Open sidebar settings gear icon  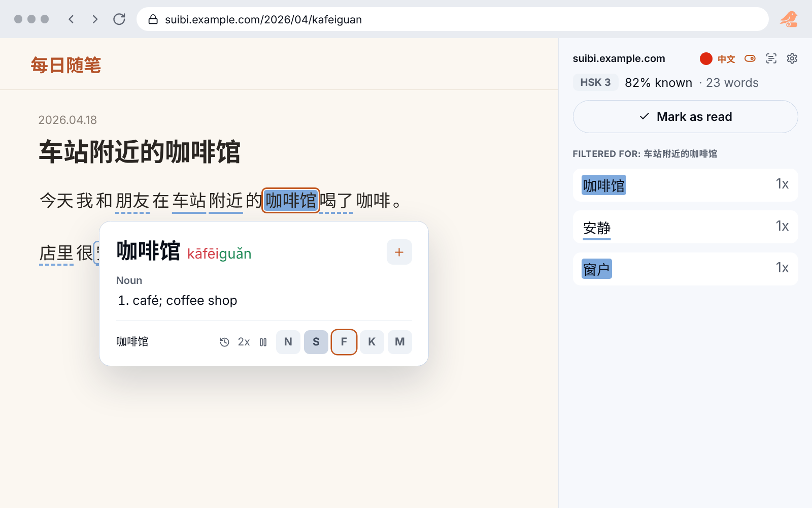point(792,58)
